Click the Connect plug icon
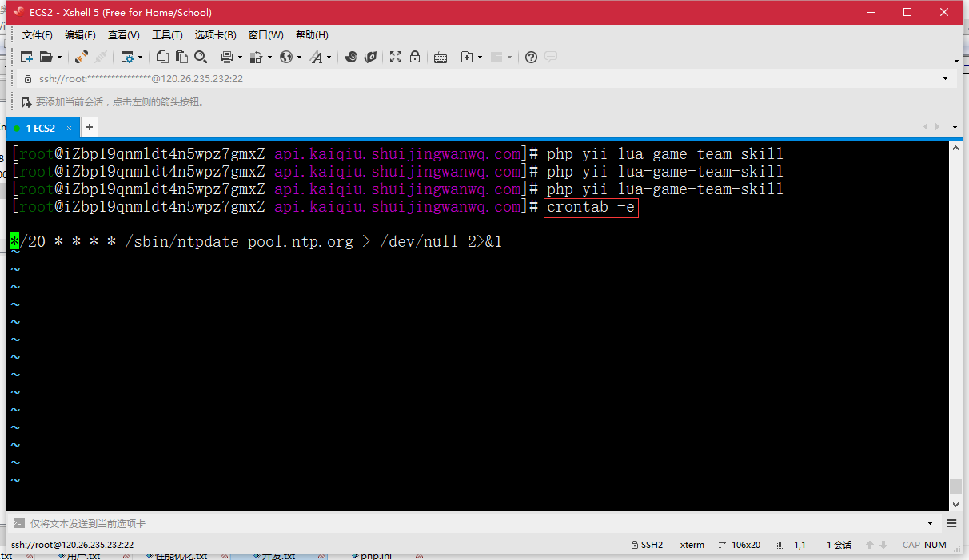Screen dimensions: 969x560 (x=82, y=57)
